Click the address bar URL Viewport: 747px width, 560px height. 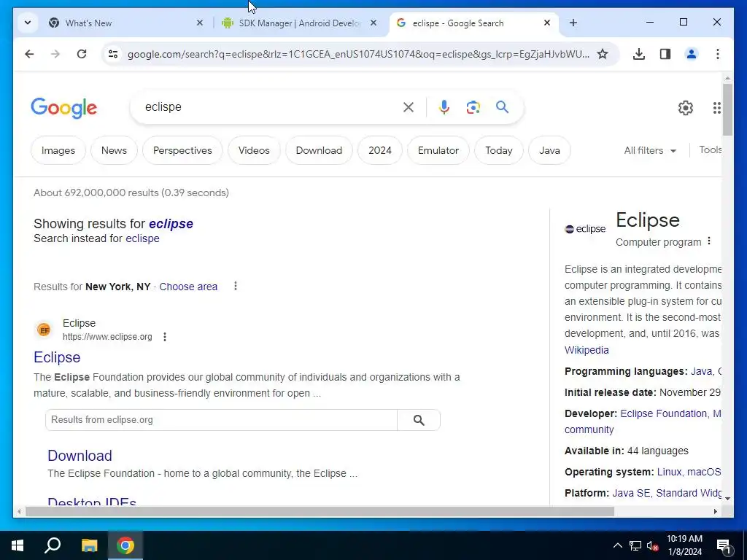358,54
